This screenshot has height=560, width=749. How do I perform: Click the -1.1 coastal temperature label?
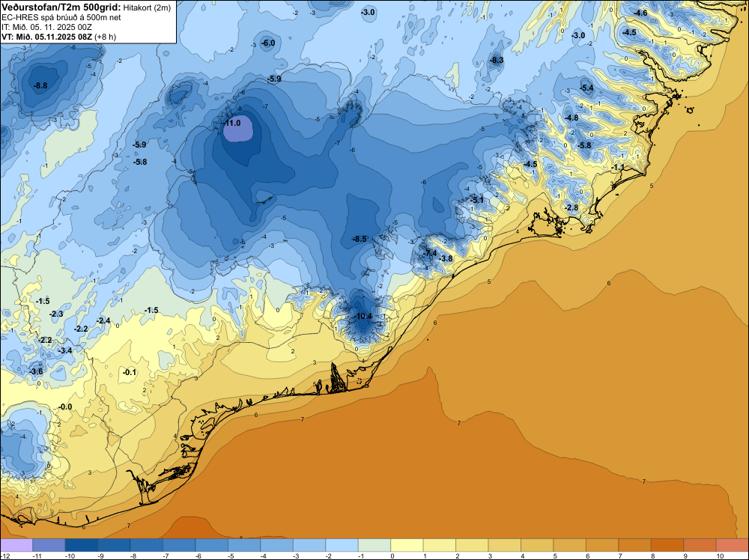coord(618,168)
